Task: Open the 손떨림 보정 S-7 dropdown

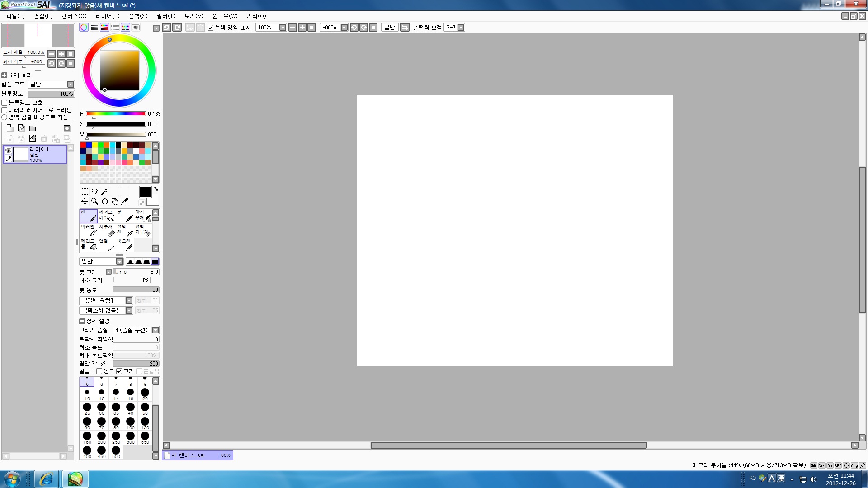Action: (x=461, y=28)
